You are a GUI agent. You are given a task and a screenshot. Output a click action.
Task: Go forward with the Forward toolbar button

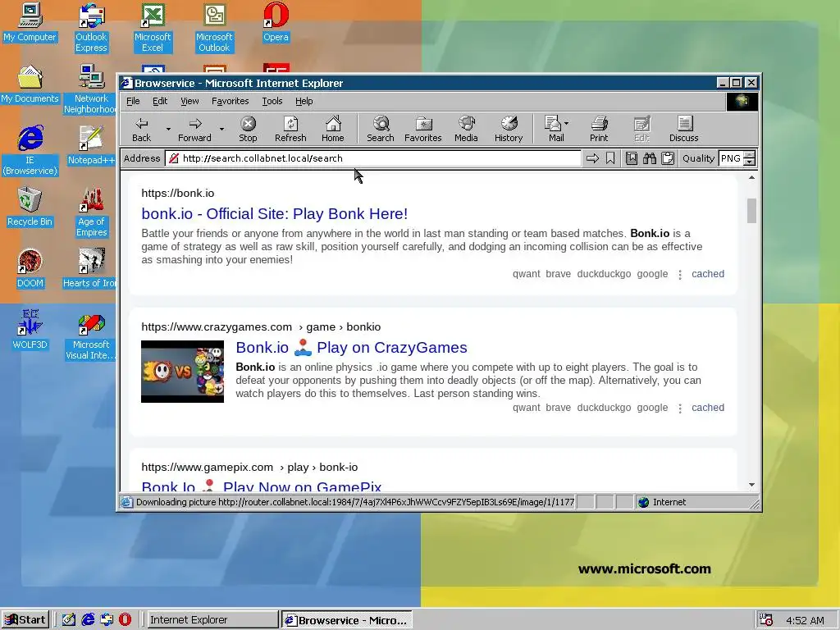[x=195, y=130]
